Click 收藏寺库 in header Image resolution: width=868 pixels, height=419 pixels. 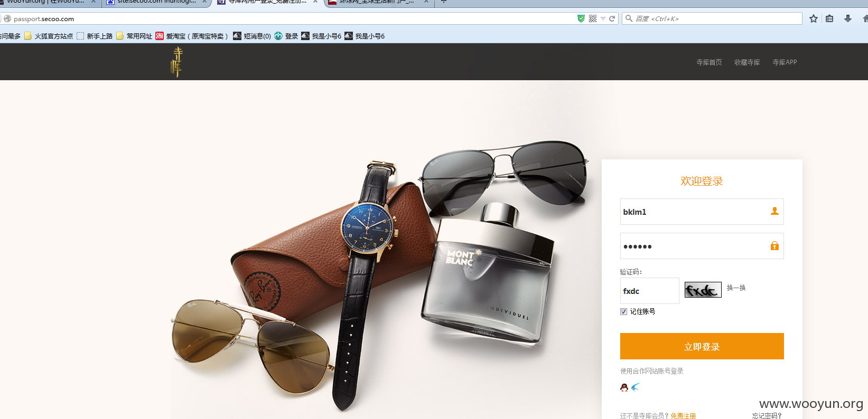(747, 62)
